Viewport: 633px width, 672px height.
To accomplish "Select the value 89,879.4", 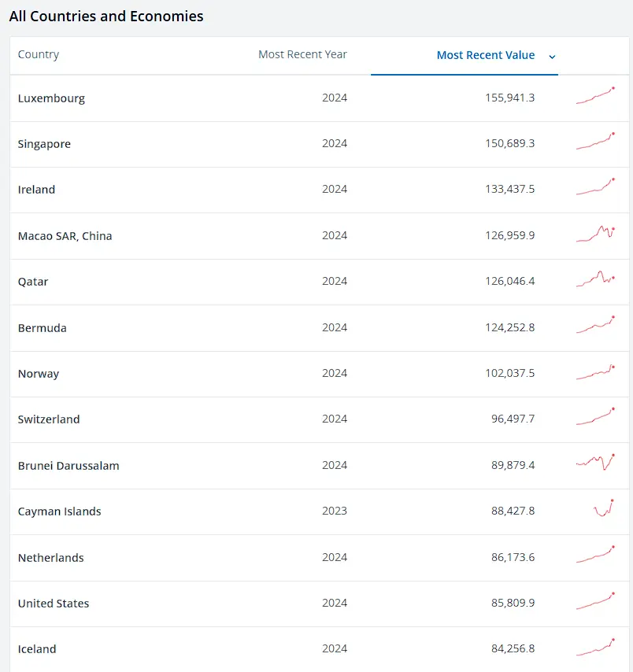I will coord(513,465).
